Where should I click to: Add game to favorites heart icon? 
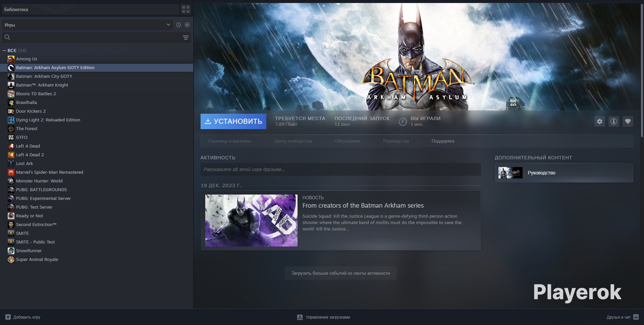tap(628, 121)
